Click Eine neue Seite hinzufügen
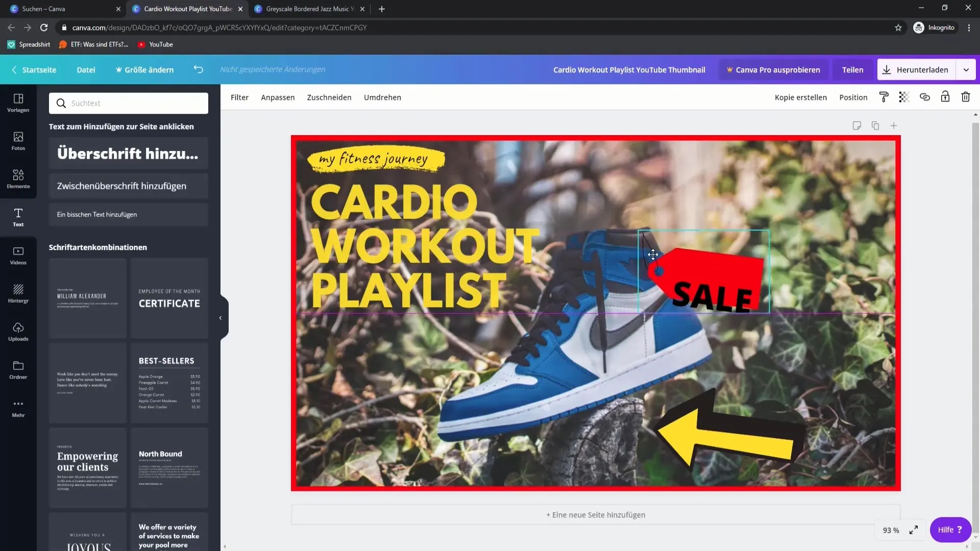980x551 pixels. point(596,515)
